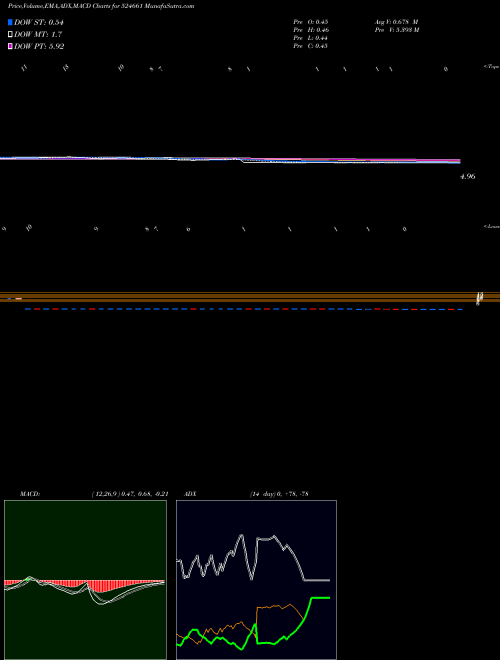Click the chart title mentioning MunafaSutra.com
Screen dimensions: 500x660
(101, 6)
